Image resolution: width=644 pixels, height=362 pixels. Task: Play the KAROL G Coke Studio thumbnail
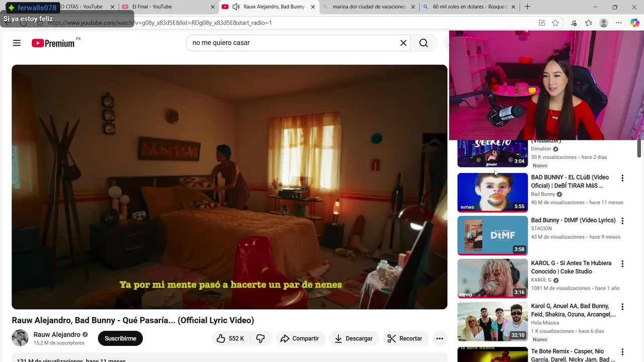coord(493,279)
